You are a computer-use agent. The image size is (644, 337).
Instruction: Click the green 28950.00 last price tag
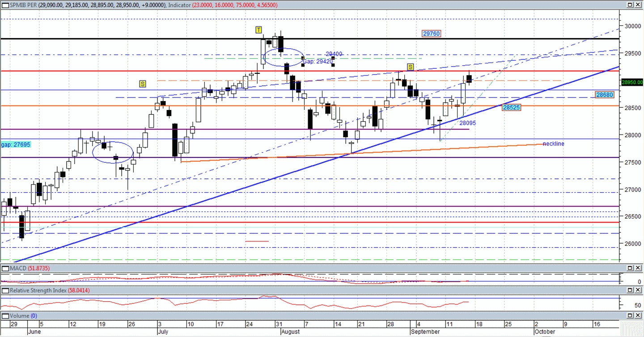[632, 82]
